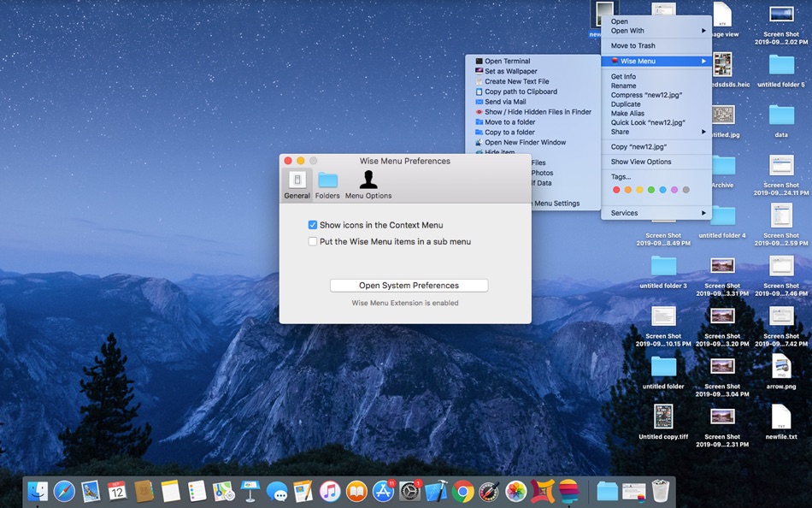
Task: Expand the Services submenu
Action: coord(656,213)
